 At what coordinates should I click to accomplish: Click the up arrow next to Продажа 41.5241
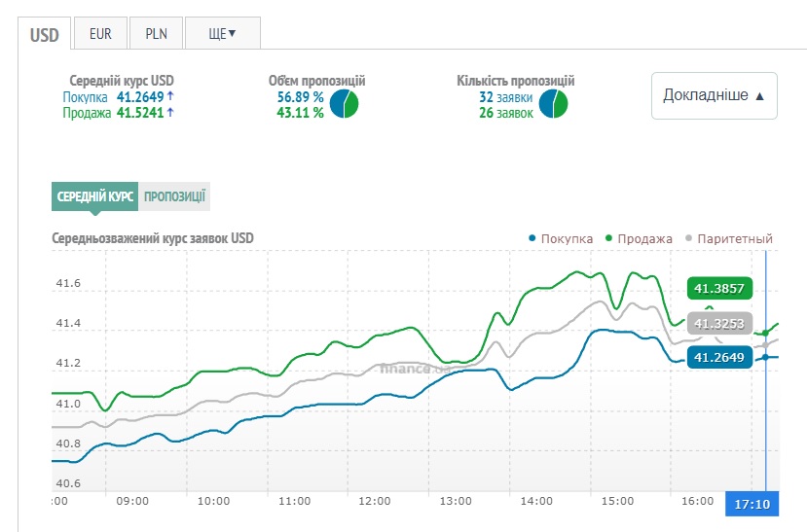[170, 112]
